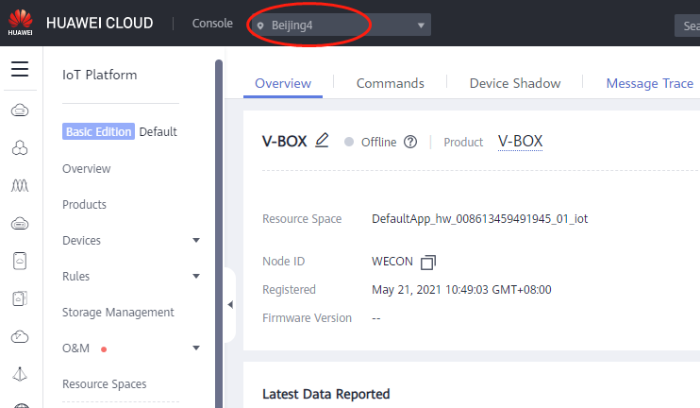Screen dimensions: 700x408
Task: Copy the WECON node ID
Action: click(x=428, y=262)
